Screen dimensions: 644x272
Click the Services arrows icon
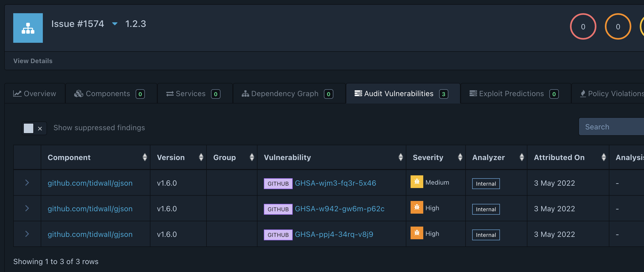170,93
